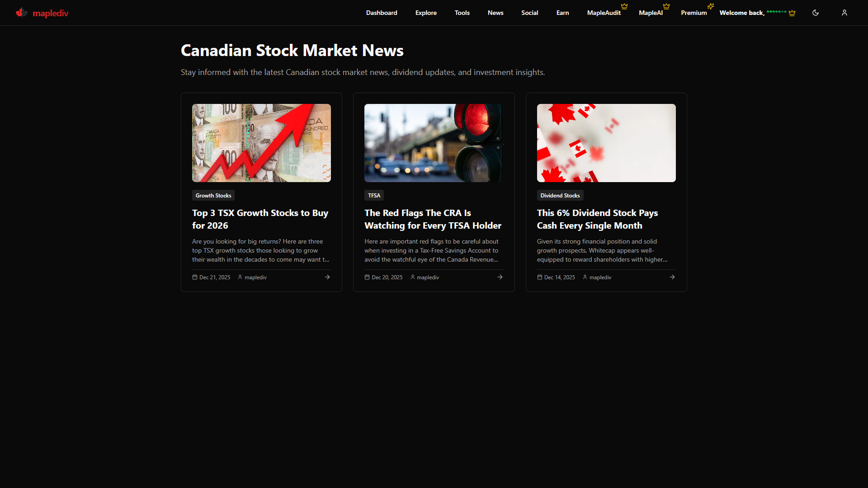868x488 pixels.
Task: Open the user account profile icon
Action: coord(844,13)
